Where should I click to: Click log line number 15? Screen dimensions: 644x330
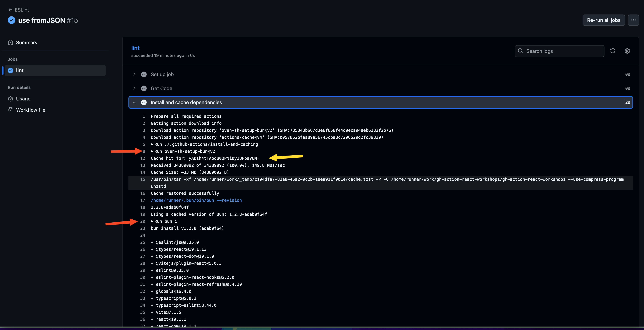point(142,179)
